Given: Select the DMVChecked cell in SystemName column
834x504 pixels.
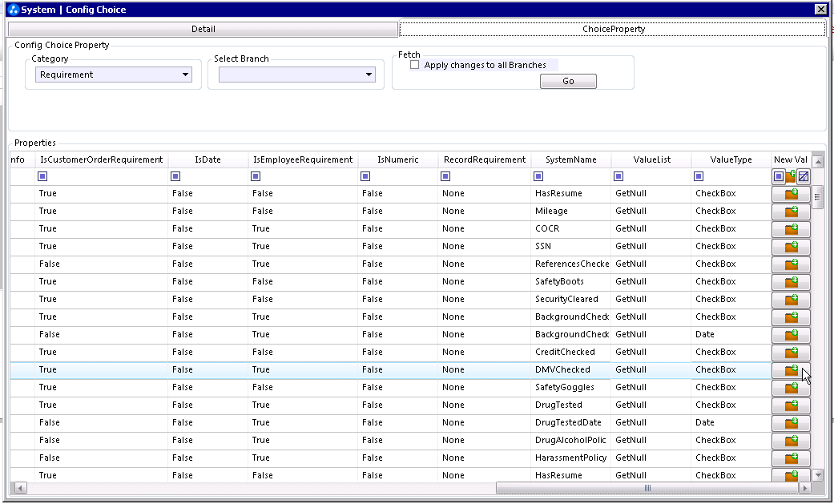Looking at the screenshot, I should [571, 369].
